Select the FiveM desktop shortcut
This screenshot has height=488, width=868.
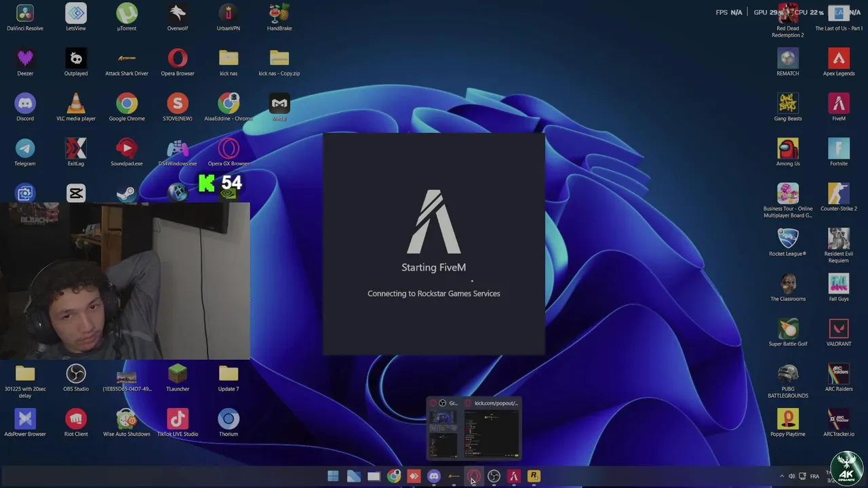click(x=839, y=108)
